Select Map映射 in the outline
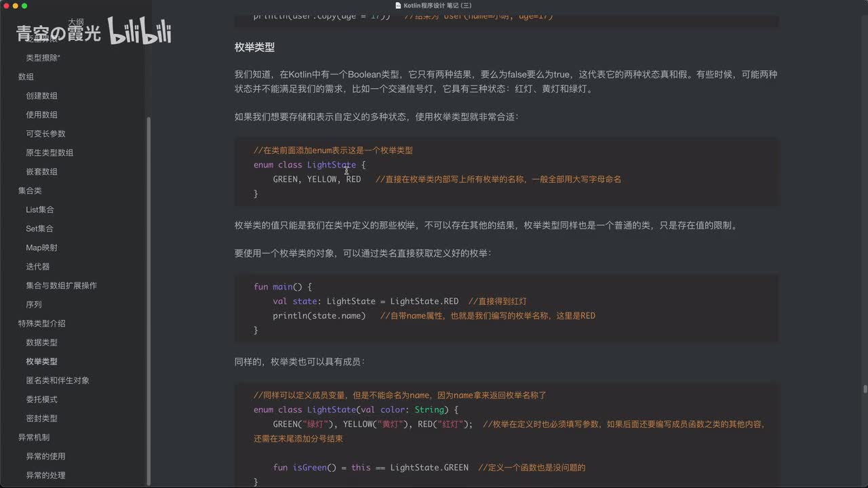 coord(41,247)
